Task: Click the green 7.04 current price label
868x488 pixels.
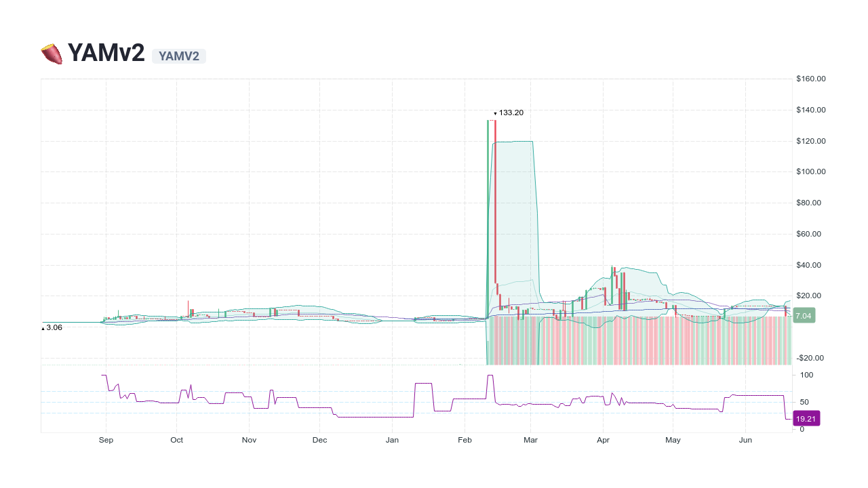Action: point(803,315)
